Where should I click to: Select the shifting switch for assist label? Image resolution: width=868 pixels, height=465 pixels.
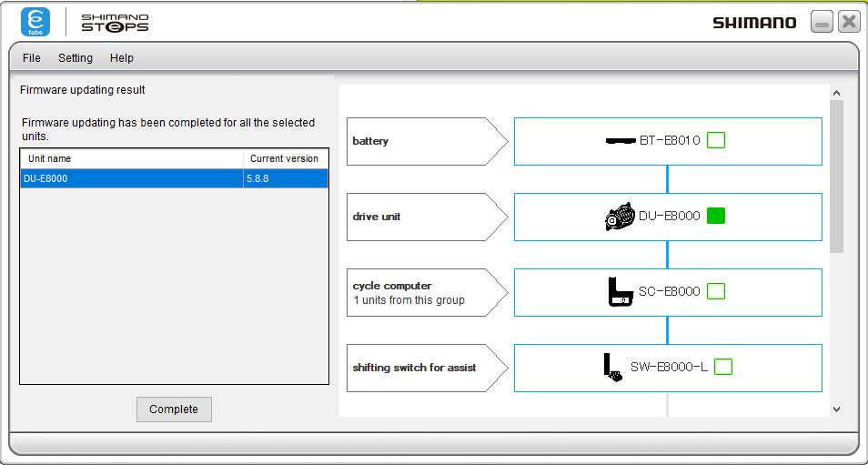(426, 368)
